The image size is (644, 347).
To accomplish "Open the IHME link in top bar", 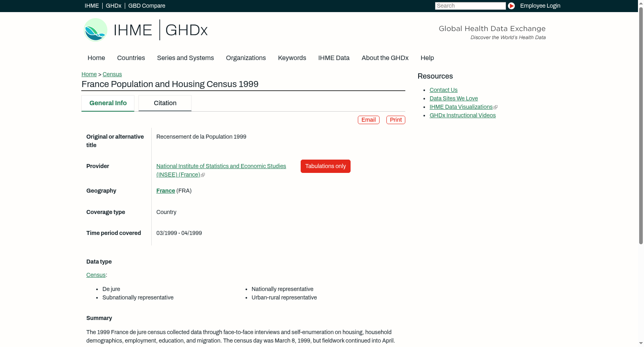I will coord(92,6).
